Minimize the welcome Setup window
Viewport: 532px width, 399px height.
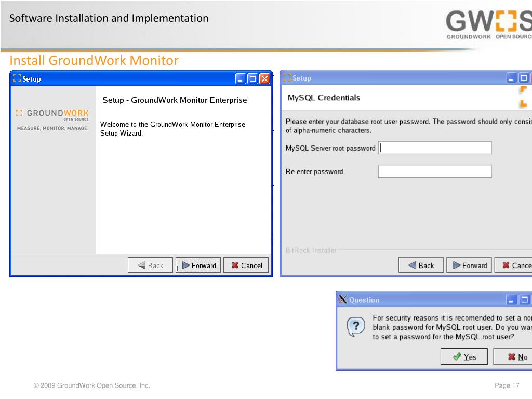[240, 79]
